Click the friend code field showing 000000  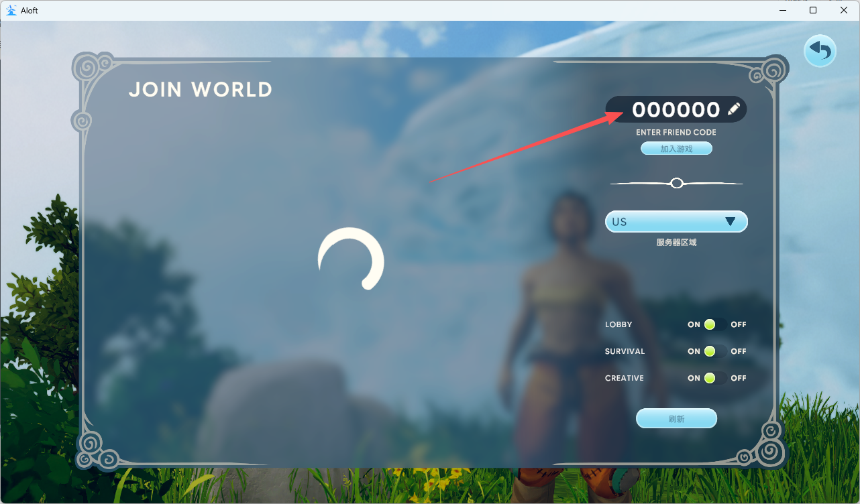pos(676,109)
